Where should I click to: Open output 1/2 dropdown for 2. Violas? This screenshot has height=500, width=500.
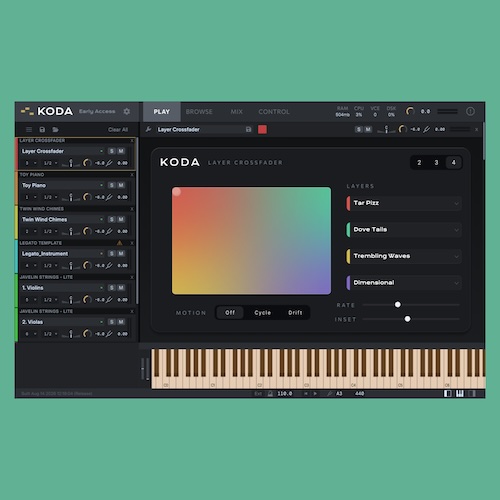(x=51, y=334)
